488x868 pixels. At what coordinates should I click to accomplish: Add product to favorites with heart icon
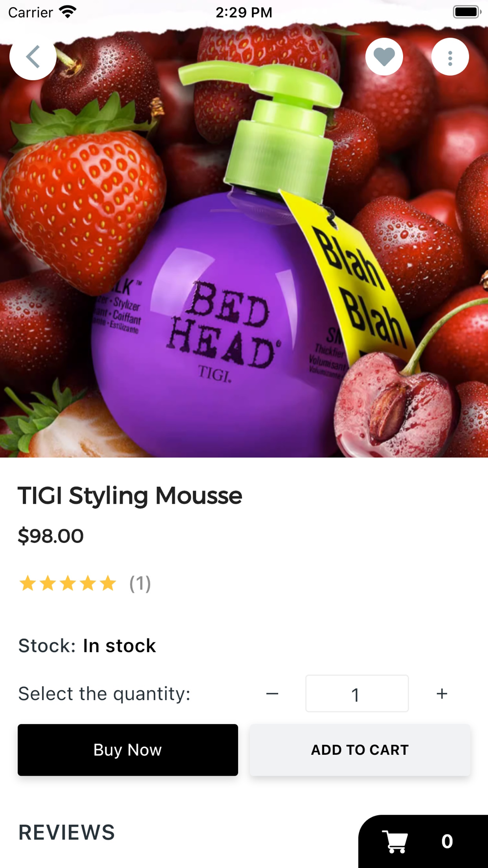[384, 57]
